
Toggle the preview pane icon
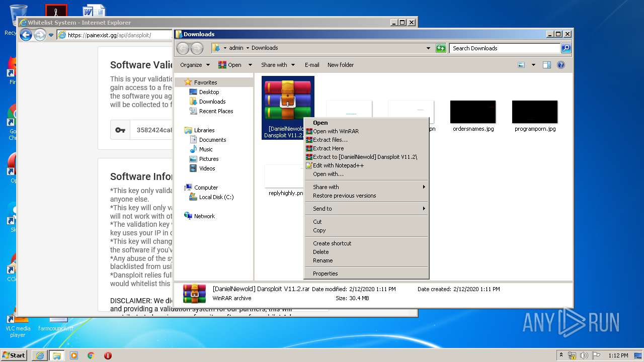click(x=547, y=65)
